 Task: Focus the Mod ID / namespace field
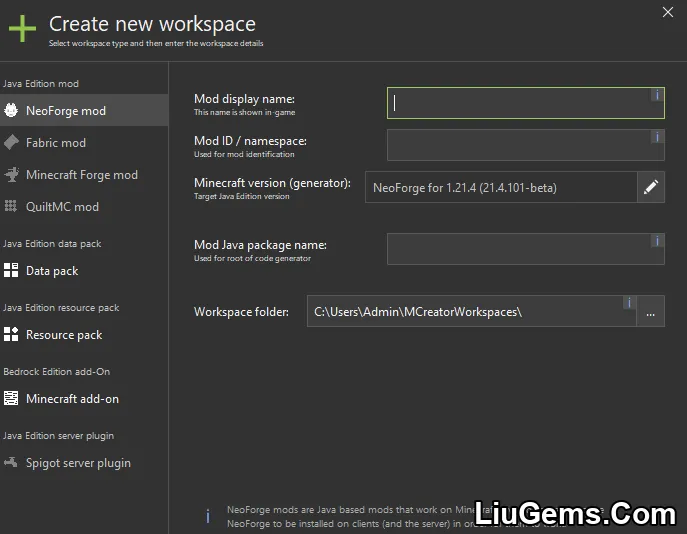(525, 145)
